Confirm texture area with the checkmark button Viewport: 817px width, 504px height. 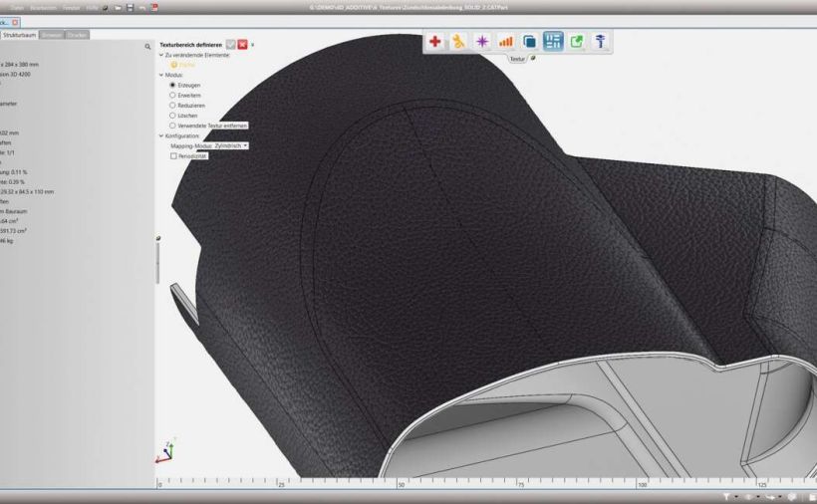(x=230, y=45)
